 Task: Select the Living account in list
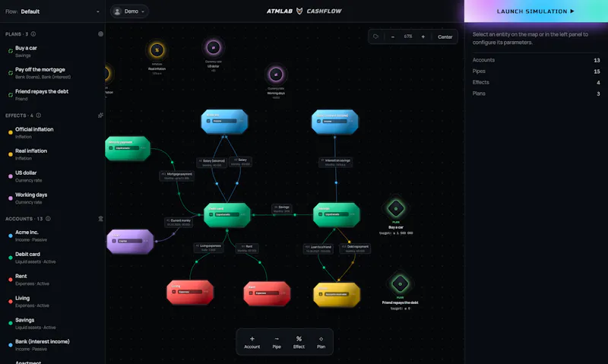click(52, 302)
